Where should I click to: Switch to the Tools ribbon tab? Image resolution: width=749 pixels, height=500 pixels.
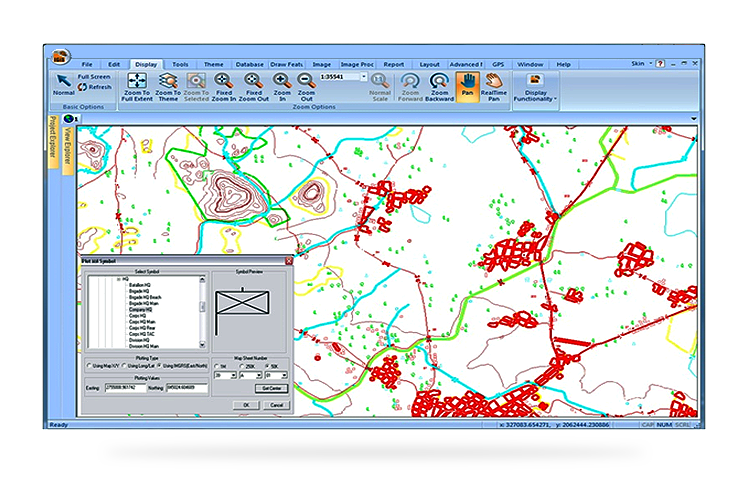(180, 64)
